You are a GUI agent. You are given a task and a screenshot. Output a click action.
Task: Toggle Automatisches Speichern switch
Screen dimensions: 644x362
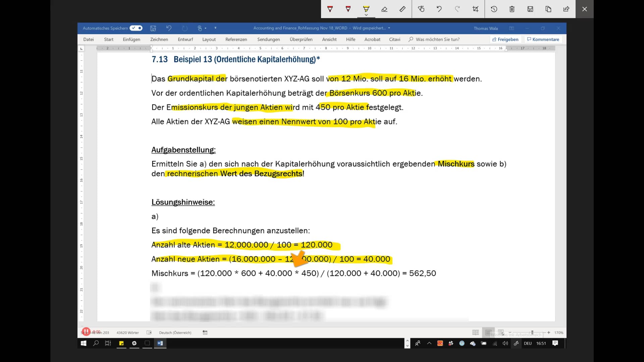click(136, 28)
